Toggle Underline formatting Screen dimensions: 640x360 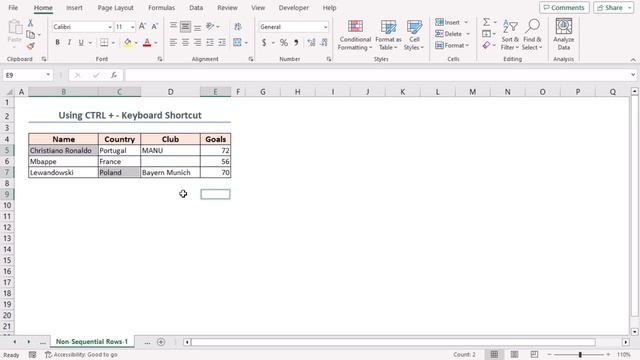(x=81, y=42)
